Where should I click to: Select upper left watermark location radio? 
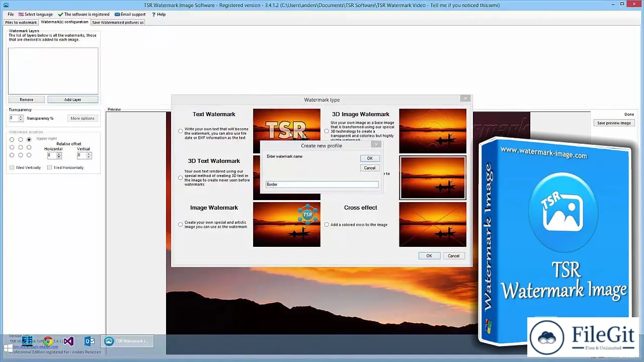[x=12, y=139]
